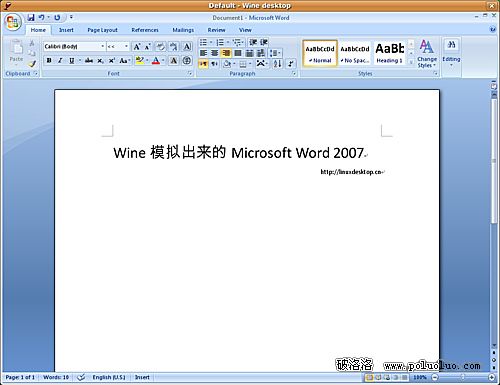Image resolution: width=500 pixels, height=385 pixels.
Task: Click the English (U.S.) language indicator
Action: (x=109, y=377)
